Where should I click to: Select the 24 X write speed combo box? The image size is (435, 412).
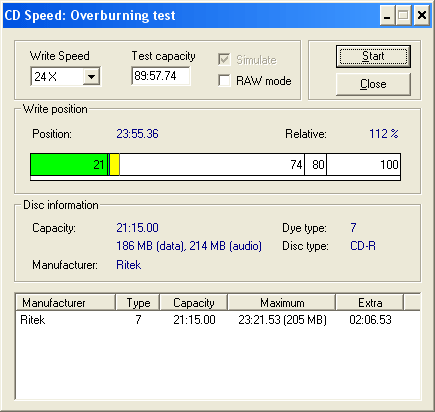pos(65,77)
